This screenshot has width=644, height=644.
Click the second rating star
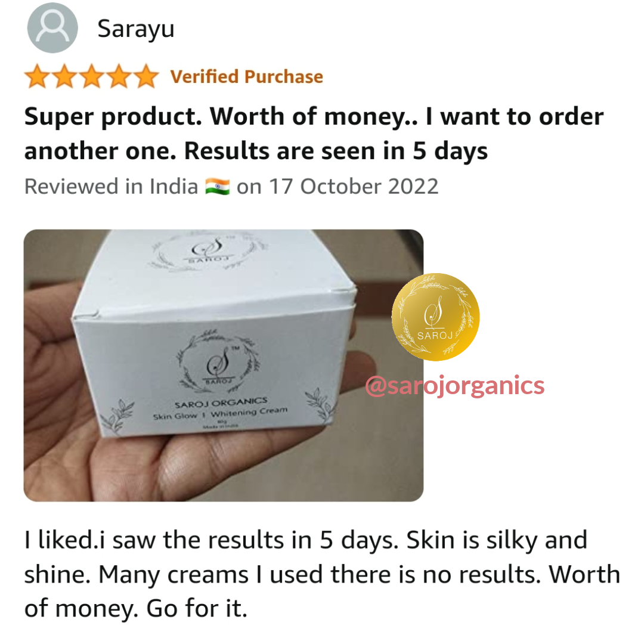click(64, 76)
